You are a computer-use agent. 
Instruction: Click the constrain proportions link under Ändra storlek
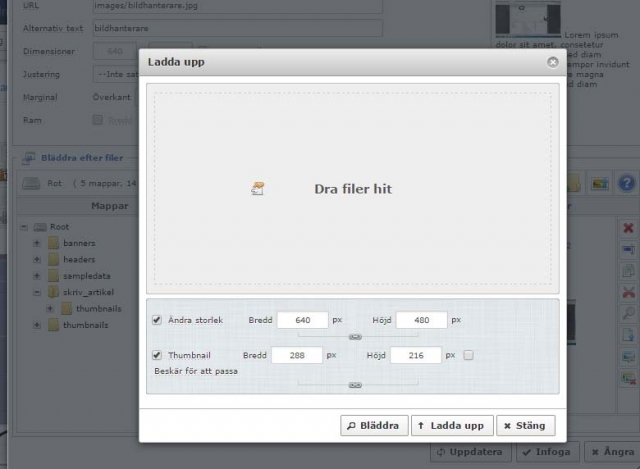pos(354,337)
